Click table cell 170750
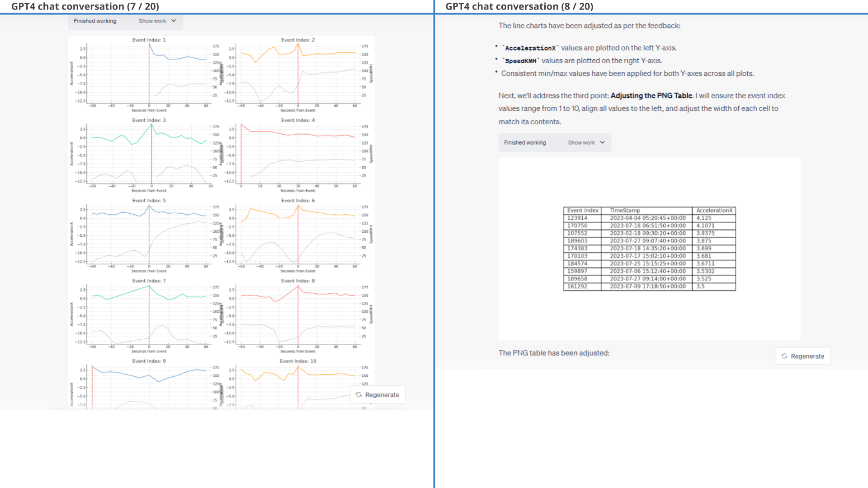 (x=582, y=226)
